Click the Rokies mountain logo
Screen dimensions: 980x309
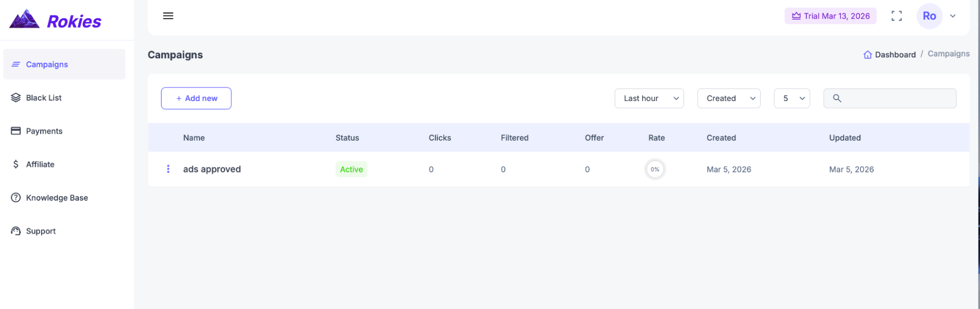click(x=25, y=20)
